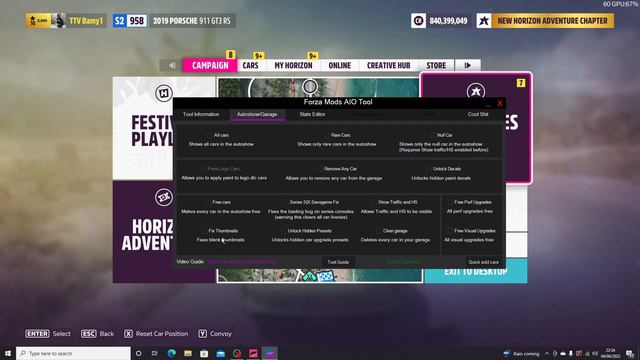Open the round red-black taskbar app

coord(237,353)
